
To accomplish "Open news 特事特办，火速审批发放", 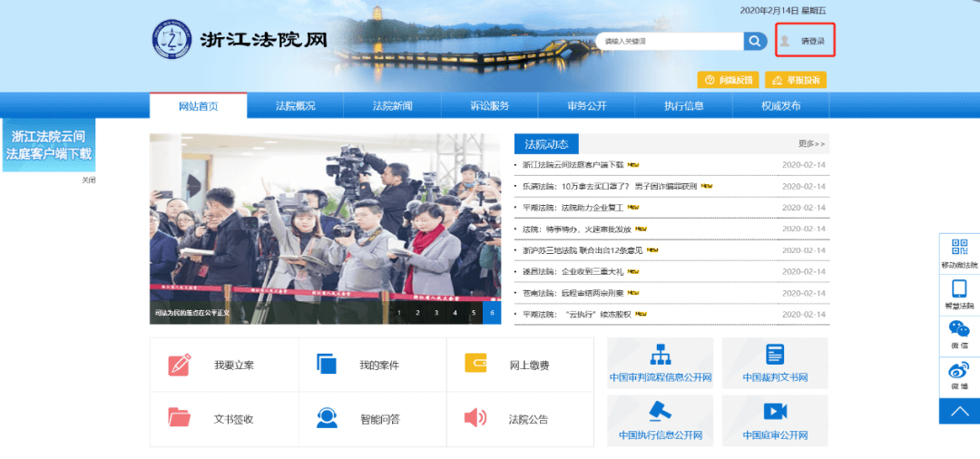I will (577, 229).
